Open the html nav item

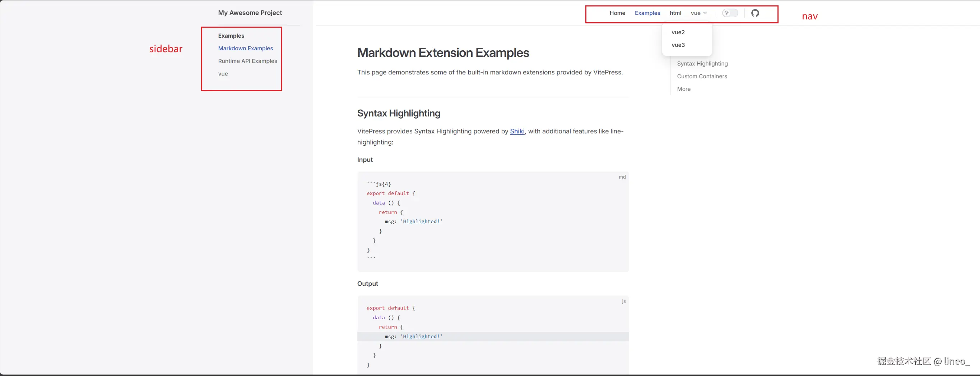[675, 13]
